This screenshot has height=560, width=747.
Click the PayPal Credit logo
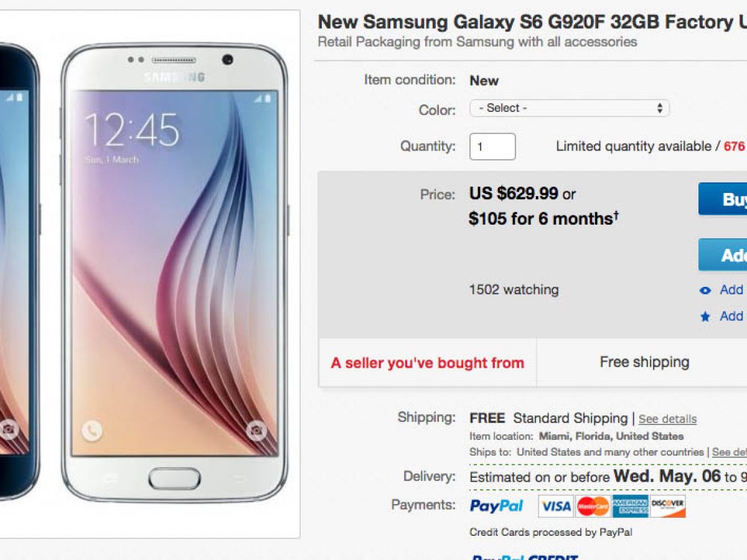(x=524, y=556)
